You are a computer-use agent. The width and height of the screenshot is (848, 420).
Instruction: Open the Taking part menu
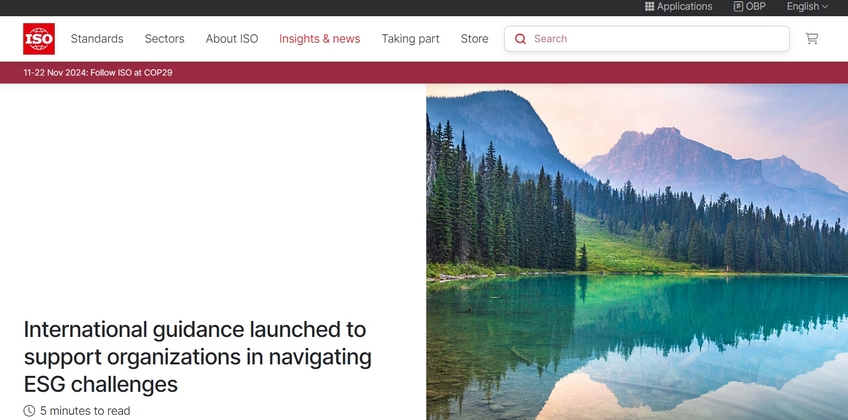410,39
